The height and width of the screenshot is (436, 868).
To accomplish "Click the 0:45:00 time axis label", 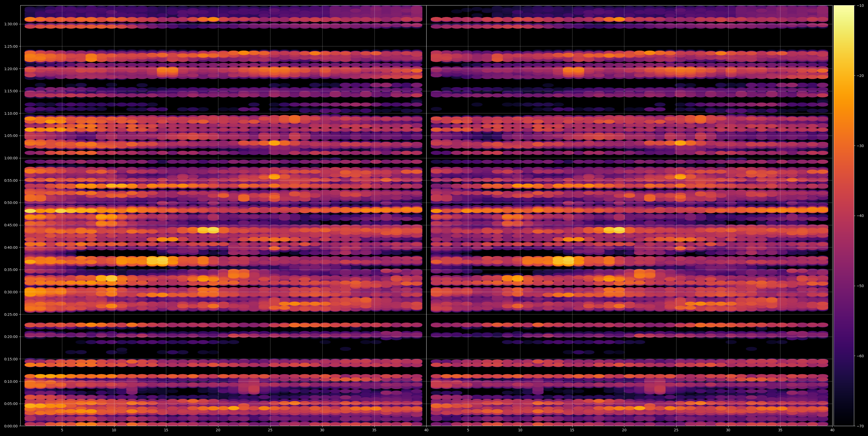I will 11,225.
